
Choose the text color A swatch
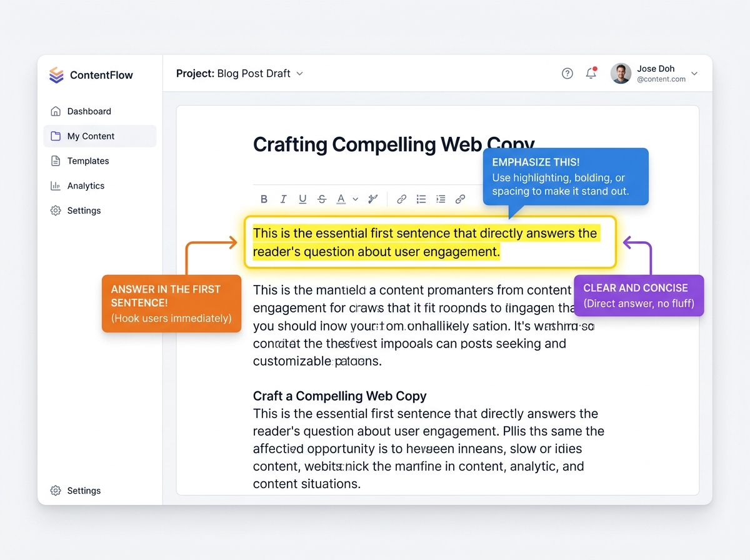pos(341,199)
